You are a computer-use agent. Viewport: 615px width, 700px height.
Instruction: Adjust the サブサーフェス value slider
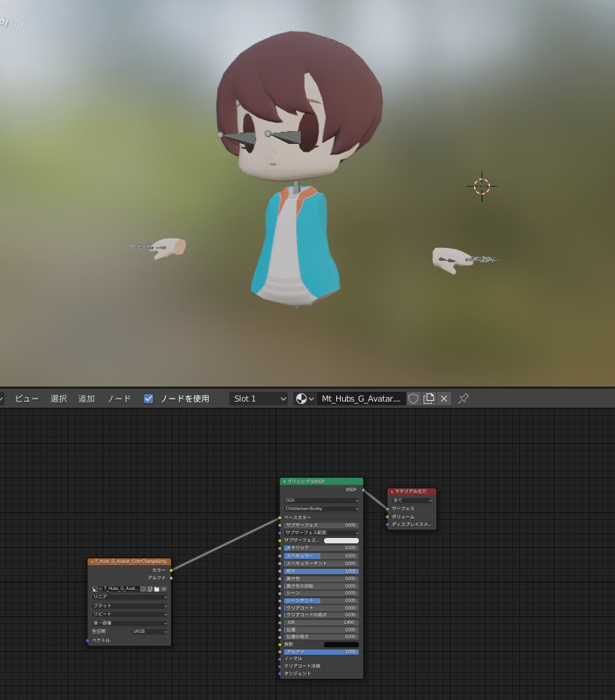[322, 525]
